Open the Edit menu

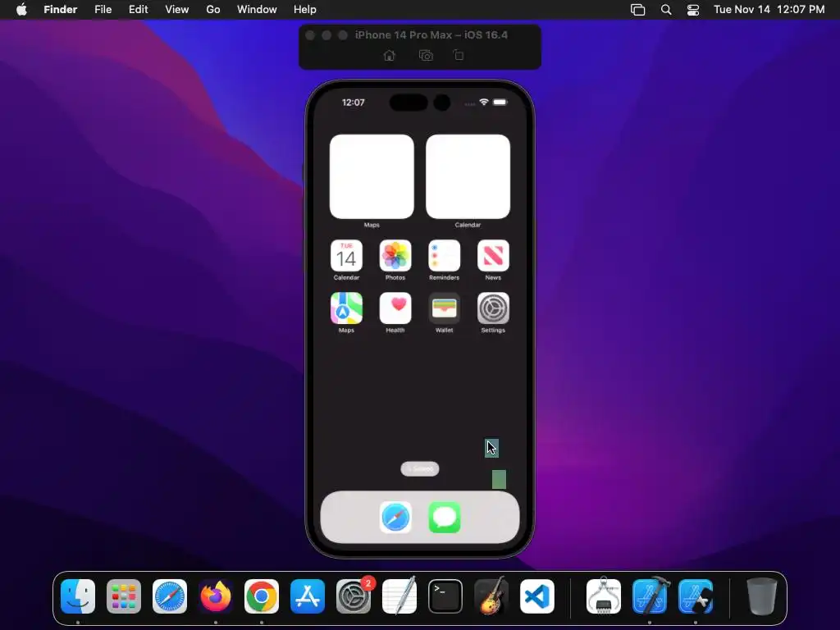click(x=138, y=9)
